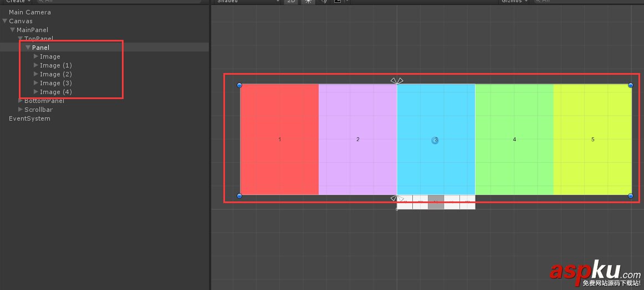Expand the first Image child item

pyautogui.click(x=35, y=56)
